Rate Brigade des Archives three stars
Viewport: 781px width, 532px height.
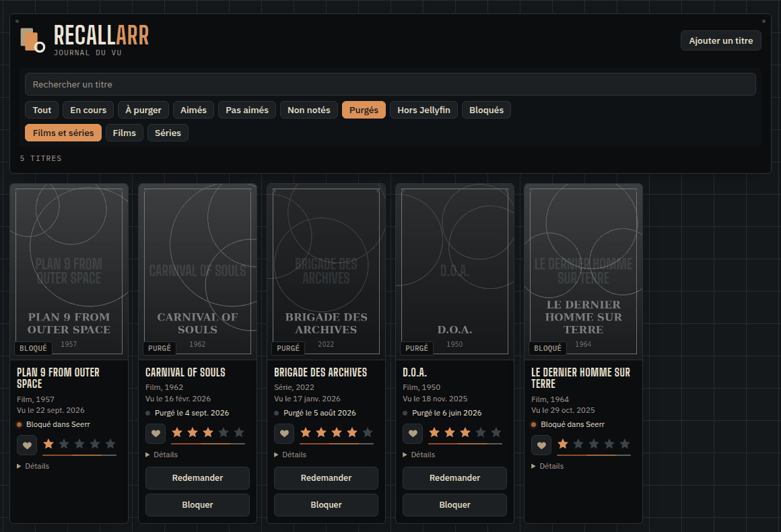[x=337, y=432]
